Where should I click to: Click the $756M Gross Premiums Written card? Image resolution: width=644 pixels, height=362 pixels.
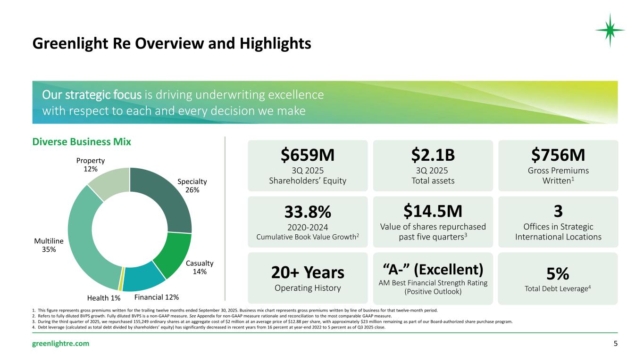pyautogui.click(x=558, y=165)
